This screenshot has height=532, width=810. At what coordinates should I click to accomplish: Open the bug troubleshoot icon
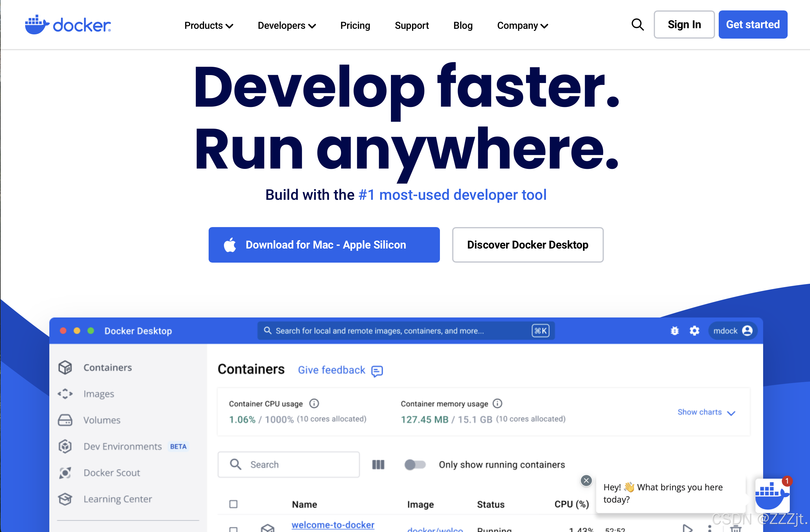tap(675, 330)
